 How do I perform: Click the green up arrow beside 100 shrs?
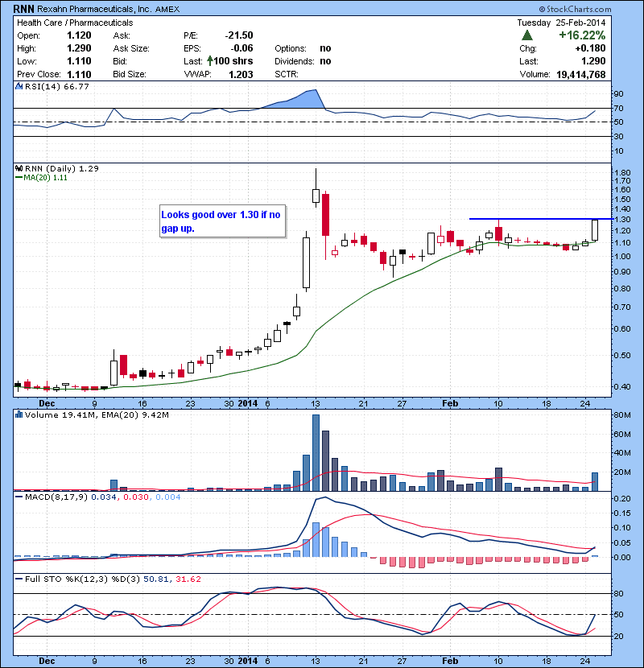pos(209,60)
